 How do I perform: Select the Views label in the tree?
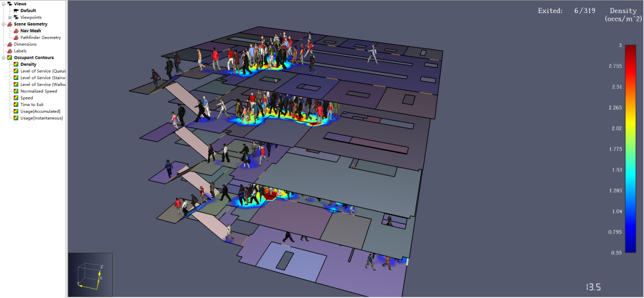(x=20, y=4)
